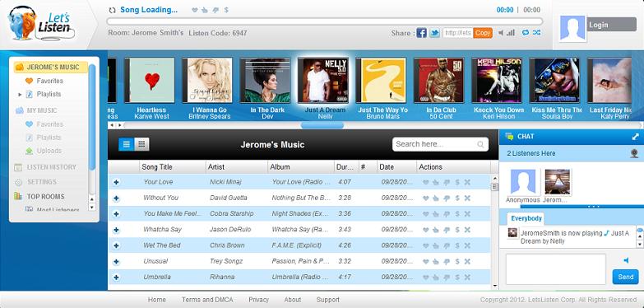
Task: Open Support link in footer
Action: tap(327, 300)
